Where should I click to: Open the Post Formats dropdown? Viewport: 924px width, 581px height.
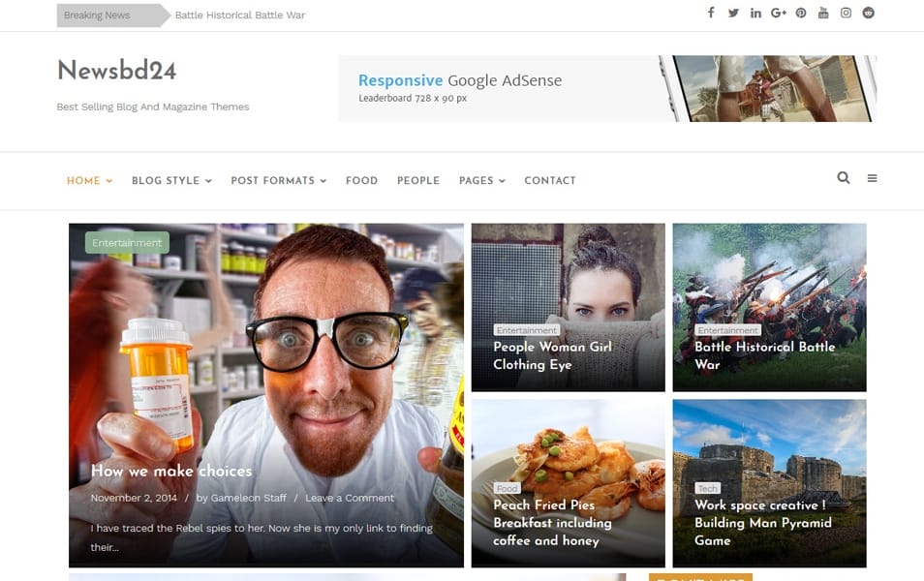click(x=278, y=181)
